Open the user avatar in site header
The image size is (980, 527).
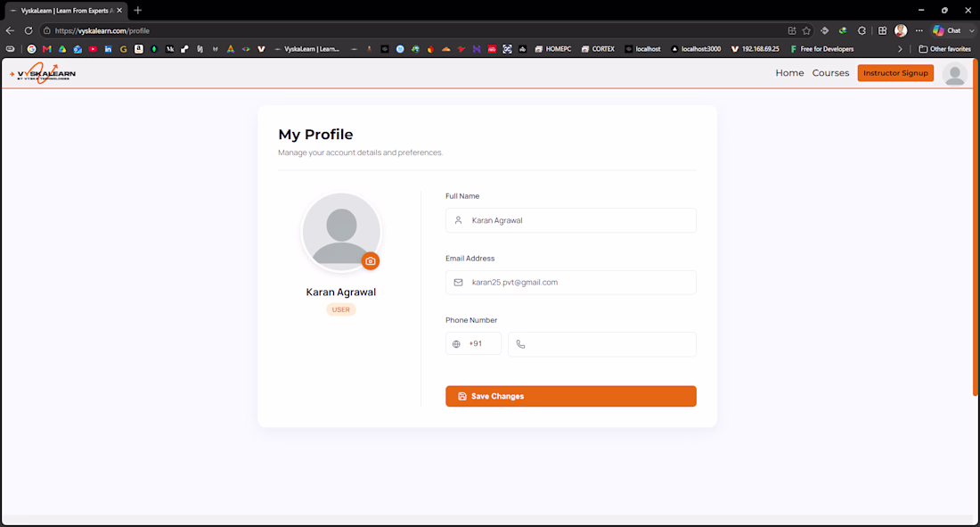point(954,74)
